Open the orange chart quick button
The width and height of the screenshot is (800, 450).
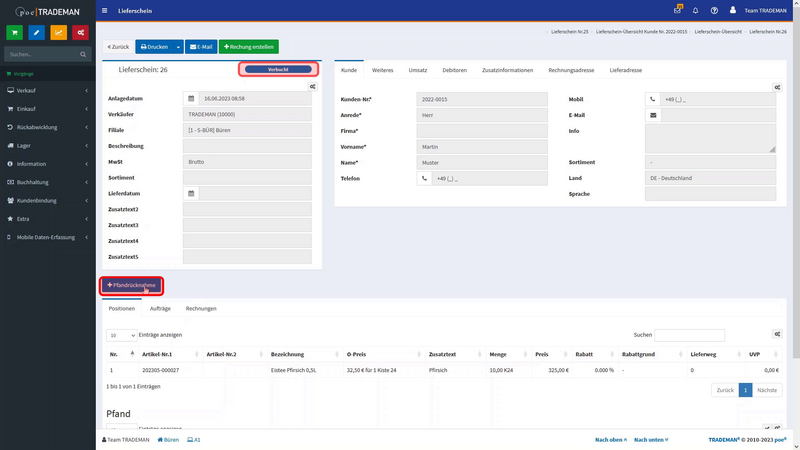58,32
